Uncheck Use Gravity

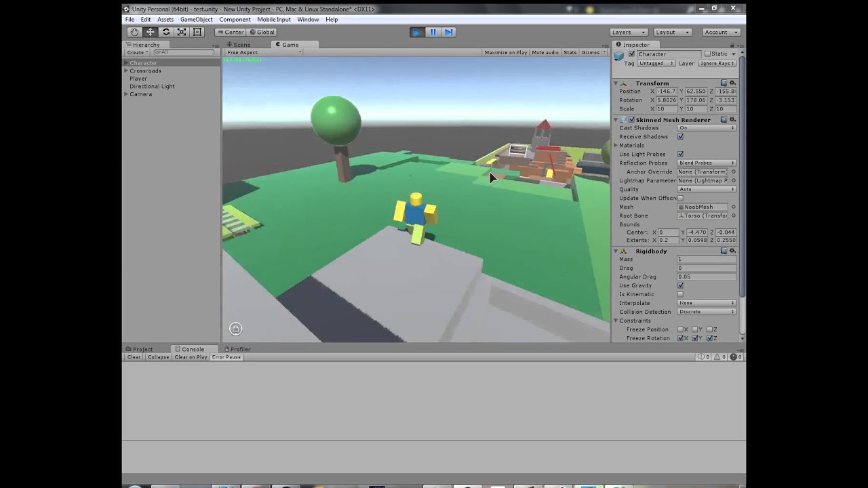(680, 285)
